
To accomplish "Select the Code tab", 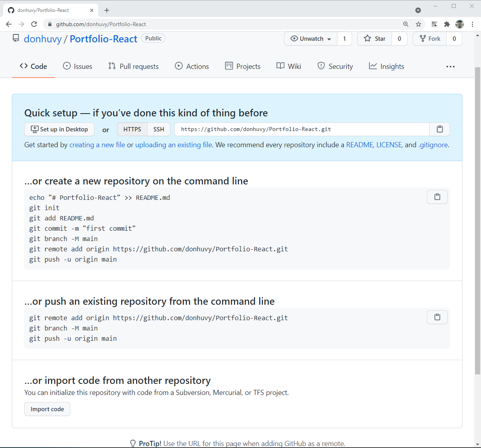I will [33, 66].
